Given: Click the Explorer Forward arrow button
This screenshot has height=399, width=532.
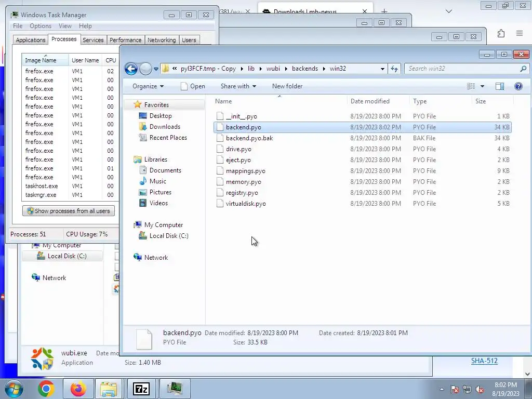Looking at the screenshot, I should point(145,69).
